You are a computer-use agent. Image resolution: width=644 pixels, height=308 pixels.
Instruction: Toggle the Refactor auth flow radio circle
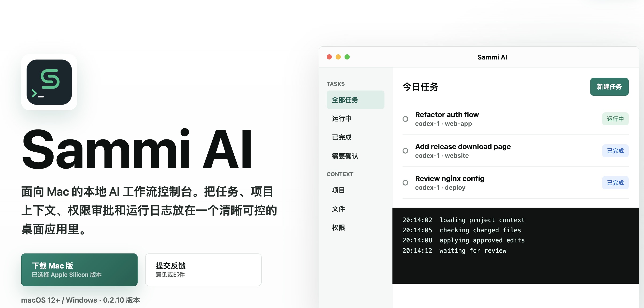tap(405, 119)
